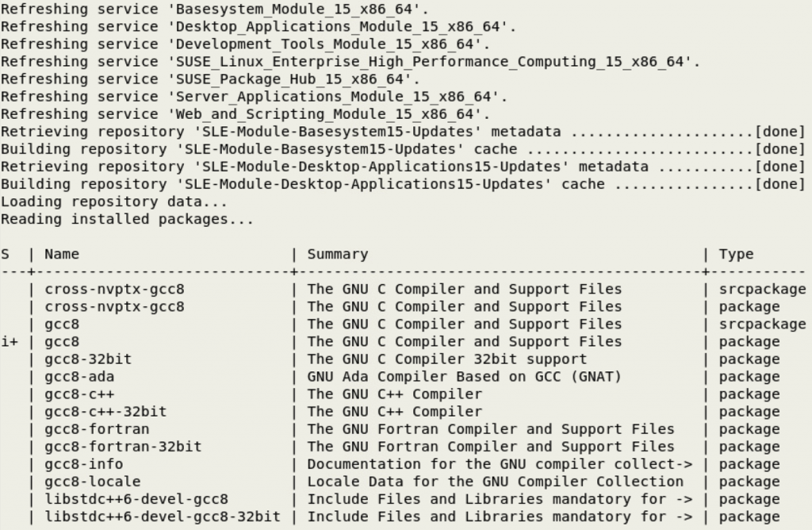Click the gcc8-c++-32bit package name

pos(105,411)
